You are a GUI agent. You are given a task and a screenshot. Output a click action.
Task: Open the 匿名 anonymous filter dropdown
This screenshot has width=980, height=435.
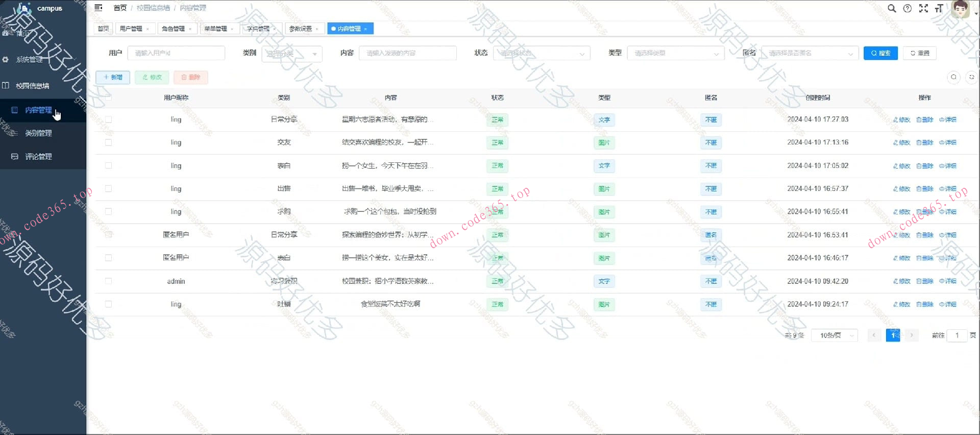(810, 53)
